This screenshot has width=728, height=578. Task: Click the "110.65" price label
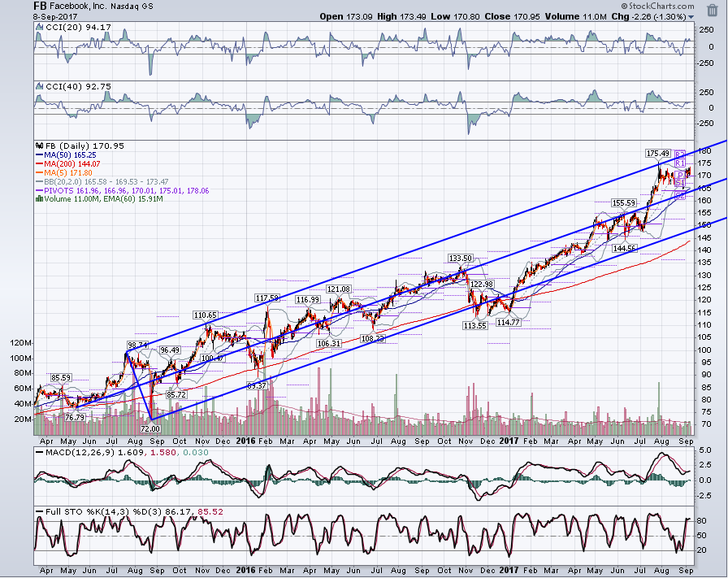click(x=206, y=315)
